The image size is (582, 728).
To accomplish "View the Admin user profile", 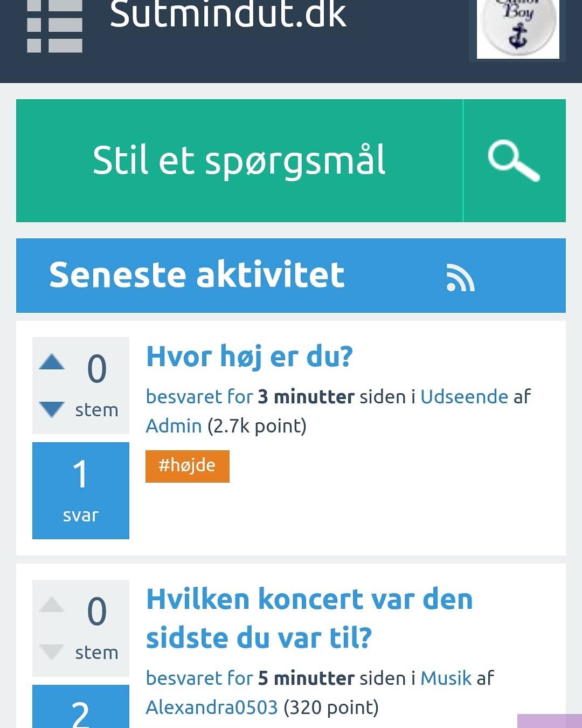I will coord(174,426).
